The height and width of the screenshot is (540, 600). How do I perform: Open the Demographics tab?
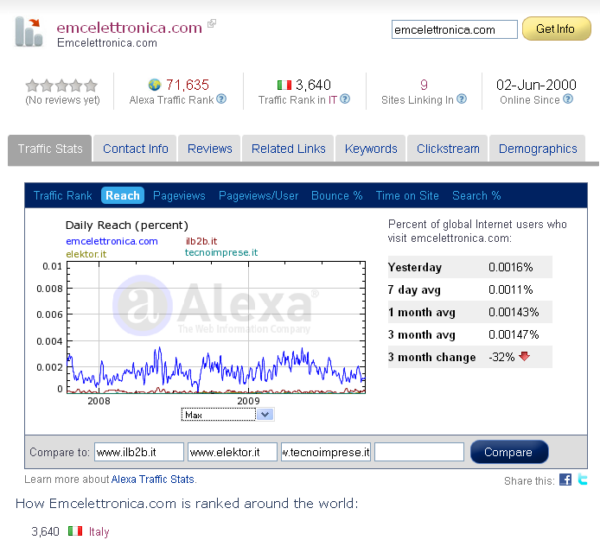tap(538, 148)
